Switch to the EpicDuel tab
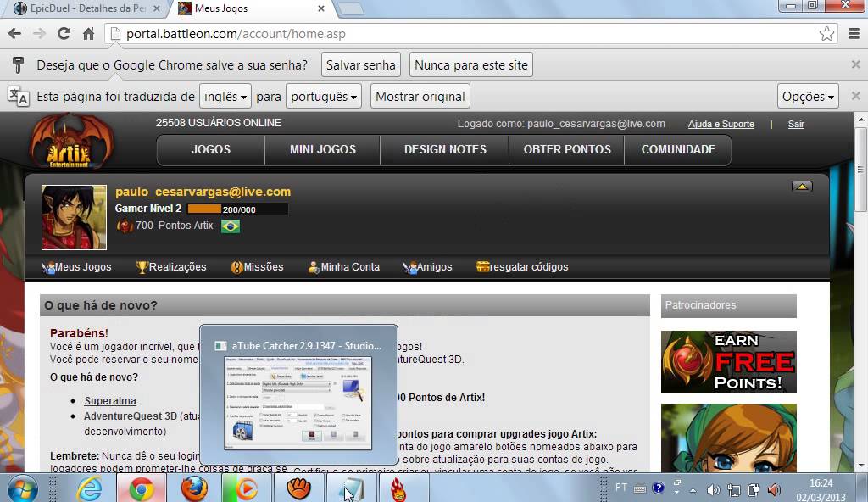This screenshot has width=868, height=502. click(x=87, y=8)
